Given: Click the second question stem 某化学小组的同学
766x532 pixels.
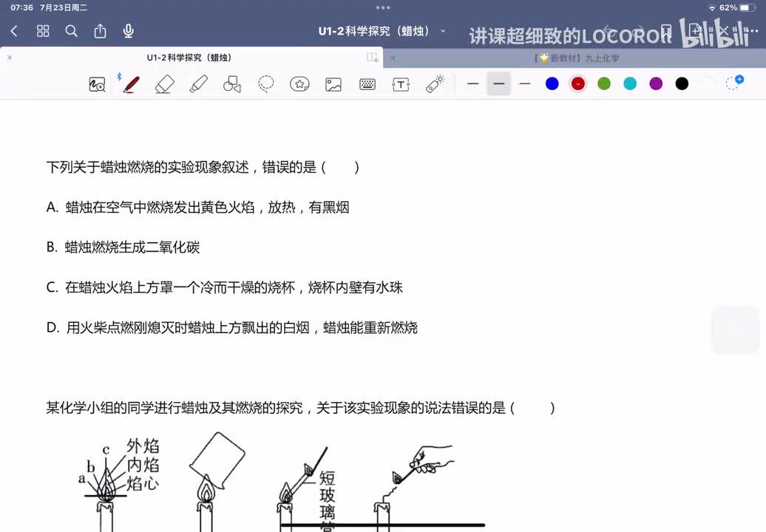Looking at the screenshot, I should point(300,408).
